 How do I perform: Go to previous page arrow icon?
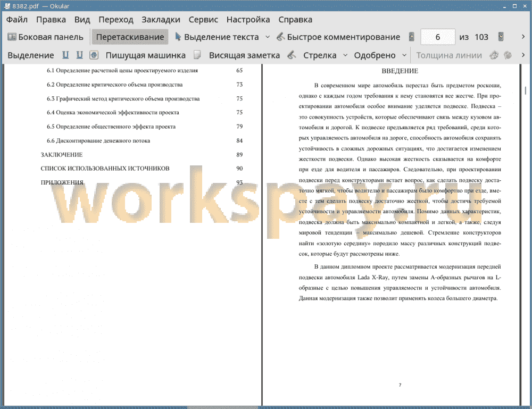click(x=412, y=37)
